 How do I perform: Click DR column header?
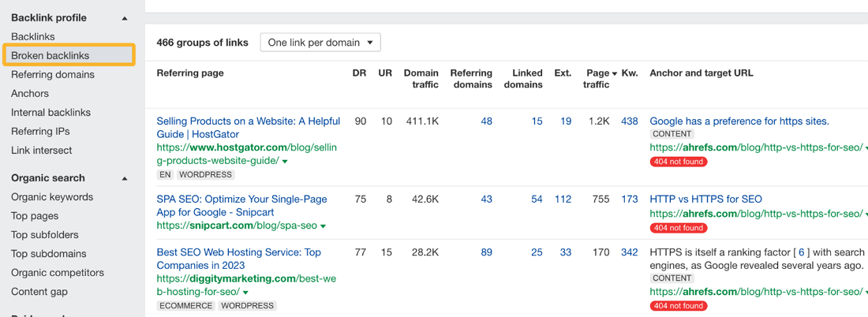pyautogui.click(x=359, y=73)
